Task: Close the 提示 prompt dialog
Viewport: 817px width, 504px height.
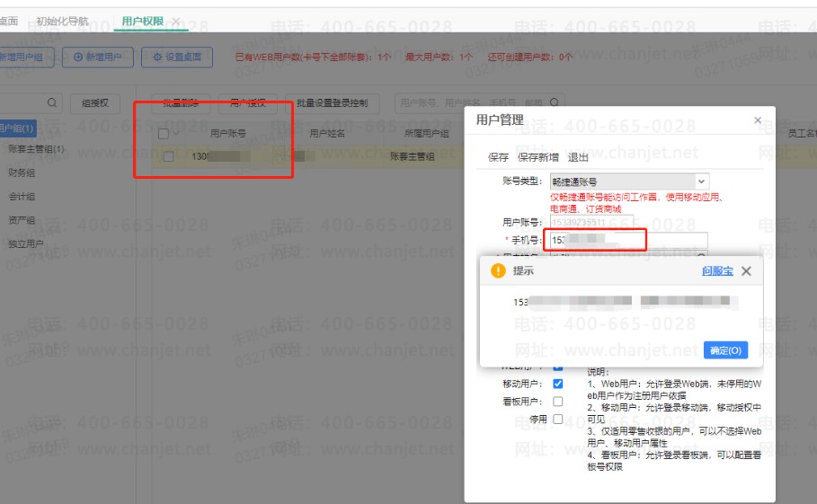Action: tap(746, 270)
